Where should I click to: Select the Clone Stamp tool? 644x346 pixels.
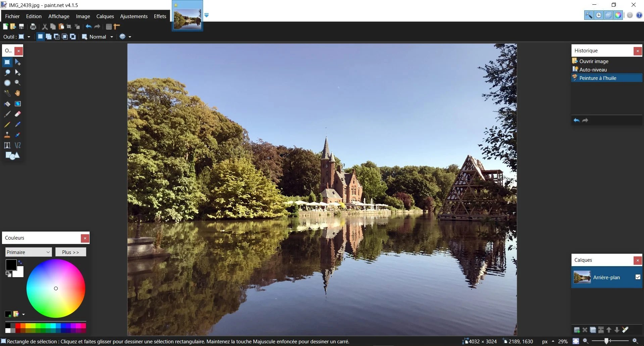pos(7,135)
